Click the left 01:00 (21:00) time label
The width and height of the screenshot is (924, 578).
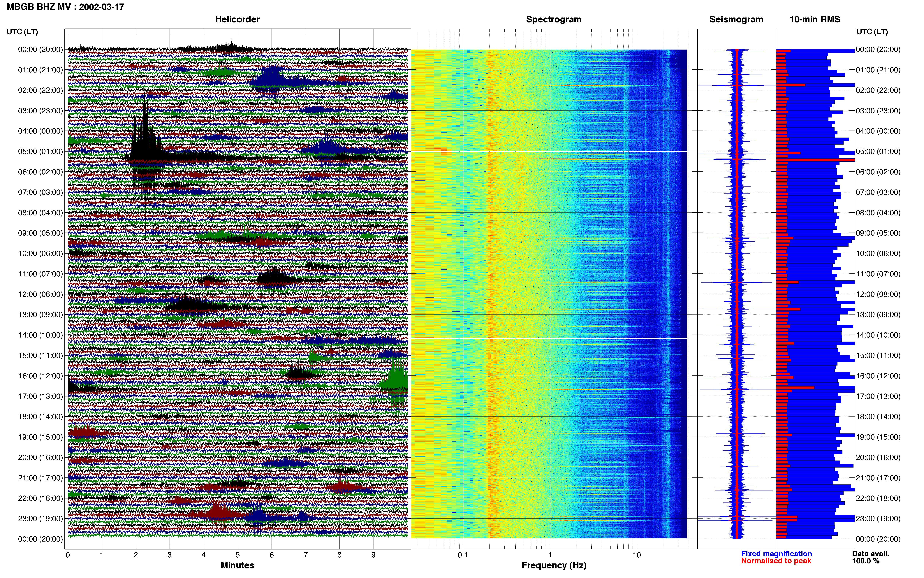[x=41, y=70]
